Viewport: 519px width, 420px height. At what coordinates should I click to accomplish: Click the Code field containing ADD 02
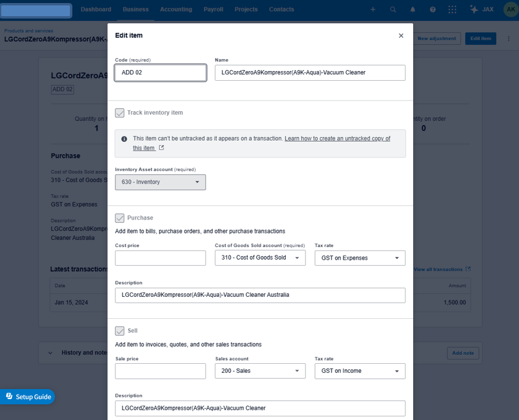pos(160,72)
